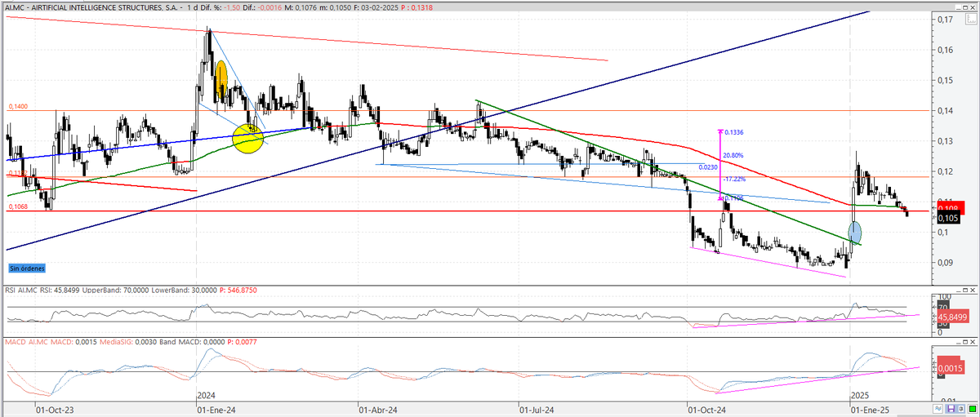
Task: Click the green status square indicator
Action: point(972,408)
